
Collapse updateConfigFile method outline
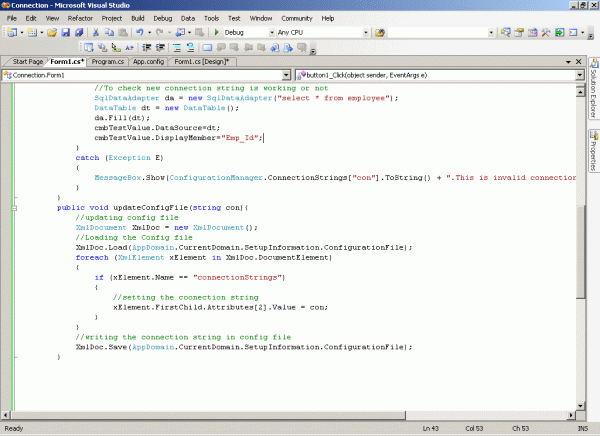pyautogui.click(x=15, y=208)
